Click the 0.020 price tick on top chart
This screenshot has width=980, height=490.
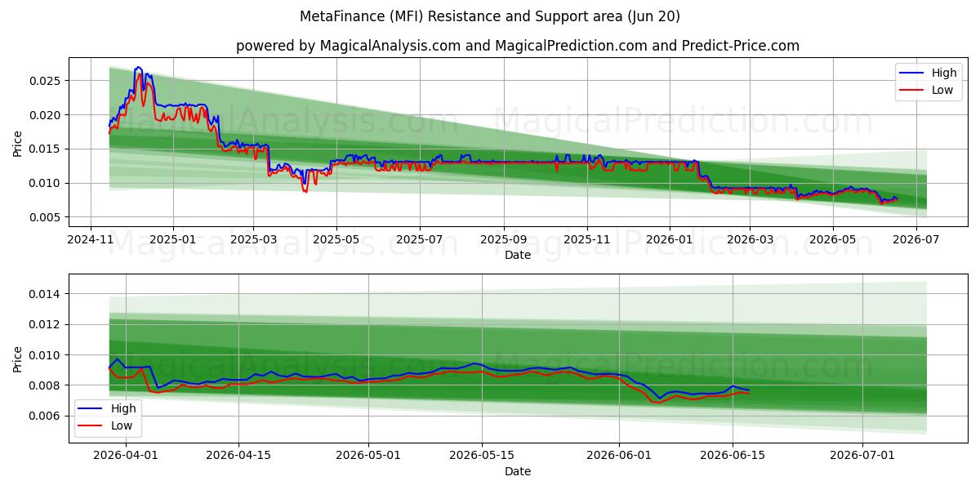coord(46,115)
